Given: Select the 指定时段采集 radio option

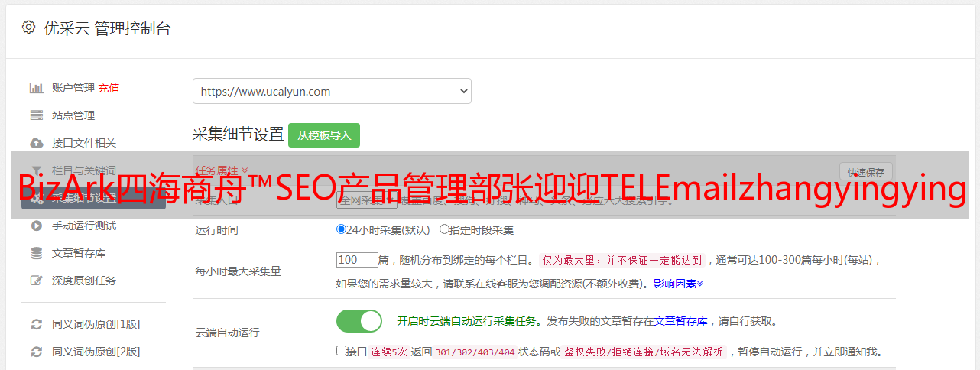Looking at the screenshot, I should (444, 229).
